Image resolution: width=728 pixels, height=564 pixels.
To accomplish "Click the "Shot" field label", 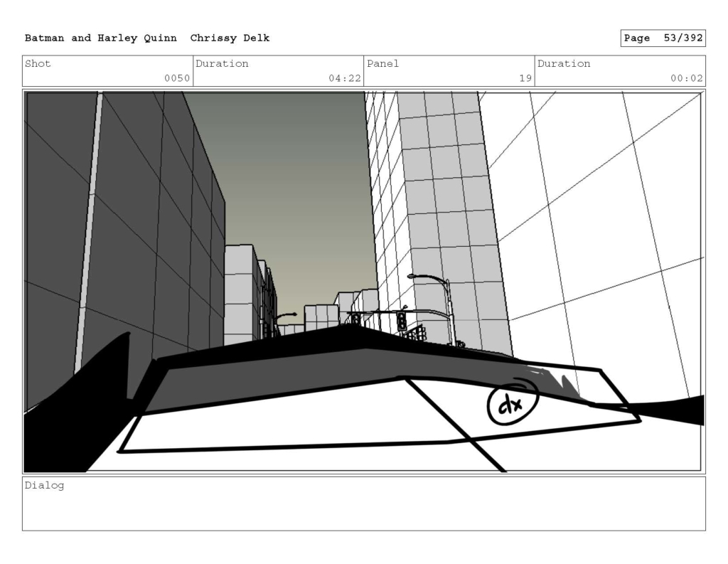I will click(38, 63).
